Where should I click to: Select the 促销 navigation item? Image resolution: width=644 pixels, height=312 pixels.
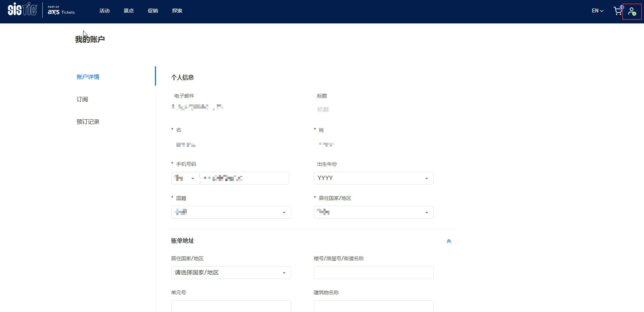pos(153,11)
